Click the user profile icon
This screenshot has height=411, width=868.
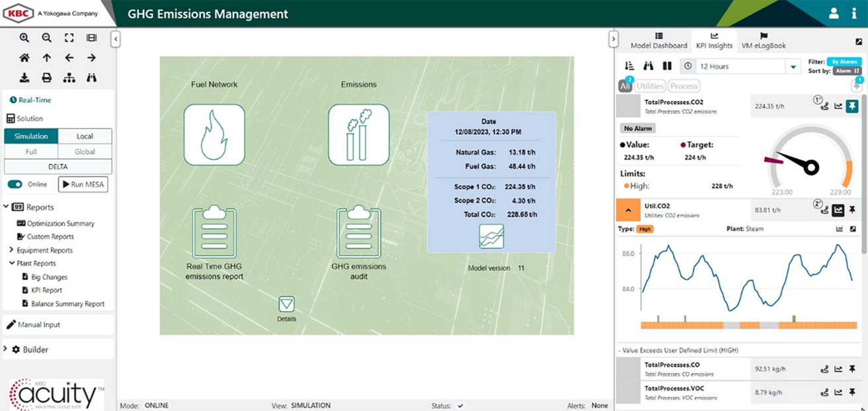[834, 13]
